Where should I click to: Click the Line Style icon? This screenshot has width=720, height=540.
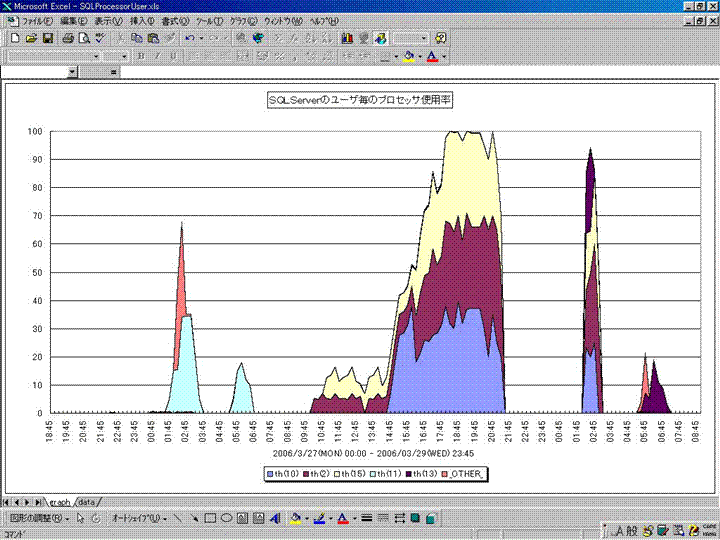[x=366, y=518]
